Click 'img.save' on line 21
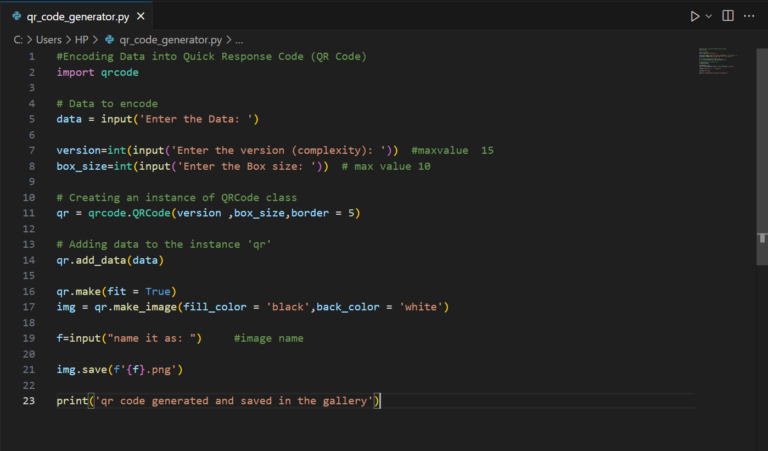768x451 pixels. 81,370
